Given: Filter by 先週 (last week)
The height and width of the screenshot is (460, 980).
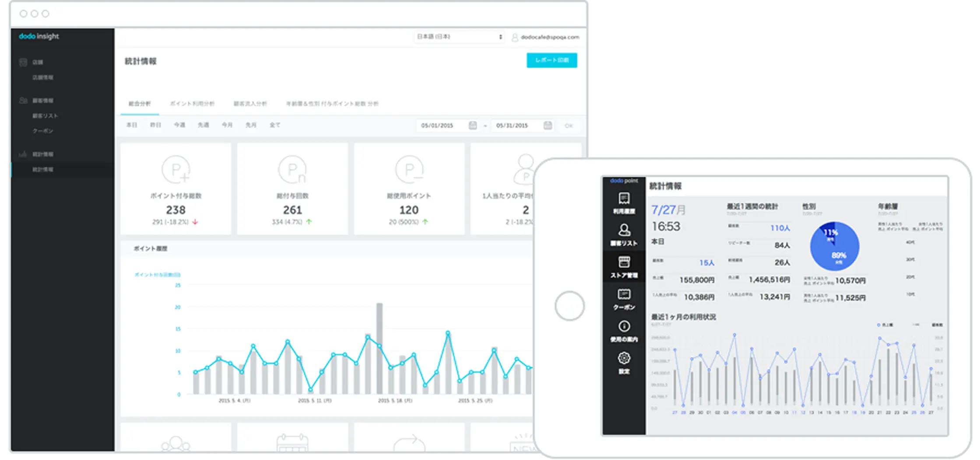Looking at the screenshot, I should click(203, 125).
